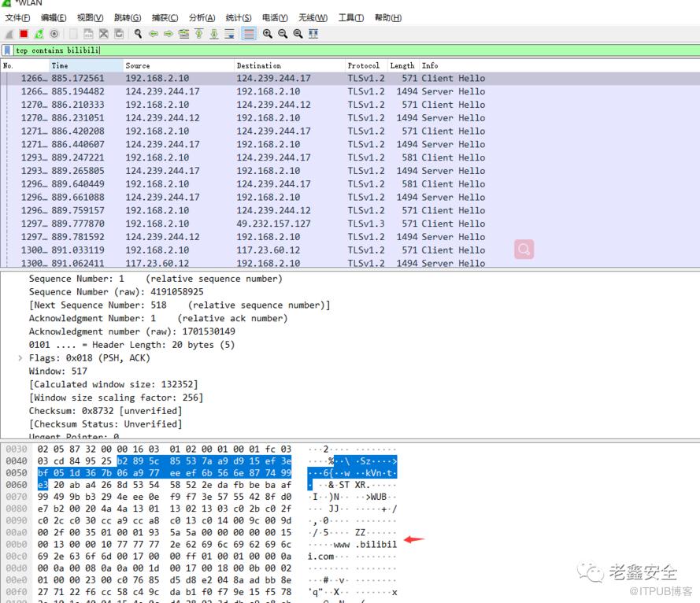Viewport: 700px width, 603px height.
Task: Zoom in on packet list text
Action: (268, 34)
